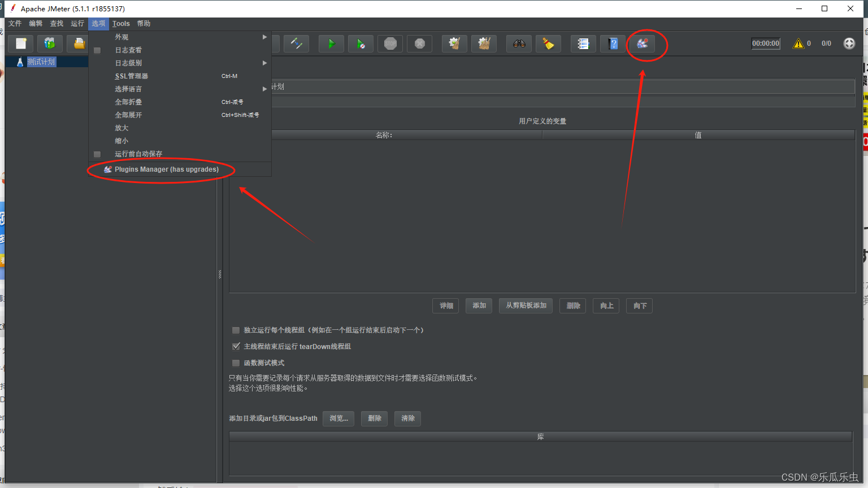Open 帮助 menu
This screenshot has width=868, height=488.
[x=144, y=24]
